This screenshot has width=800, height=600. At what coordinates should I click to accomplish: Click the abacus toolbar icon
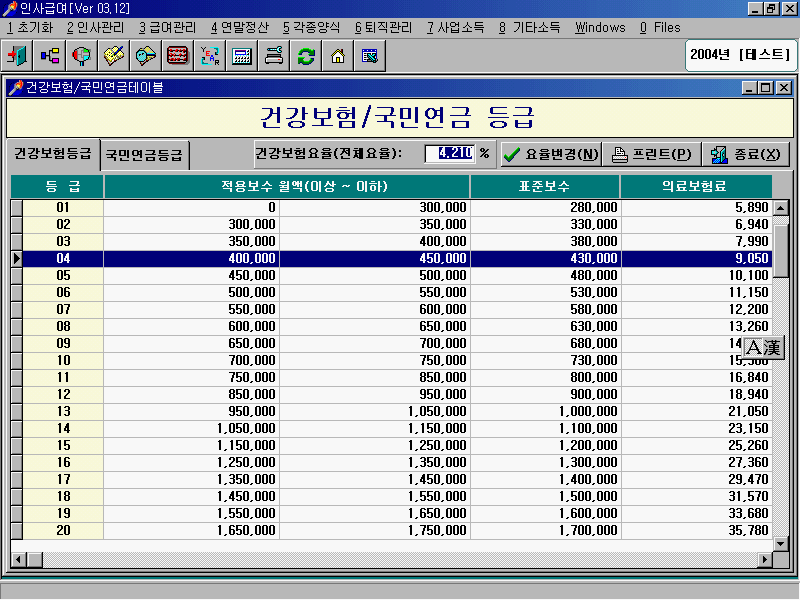178,56
